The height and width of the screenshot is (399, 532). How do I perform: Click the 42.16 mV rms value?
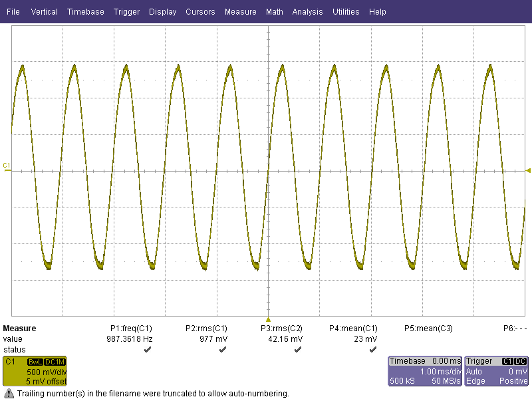click(x=285, y=339)
